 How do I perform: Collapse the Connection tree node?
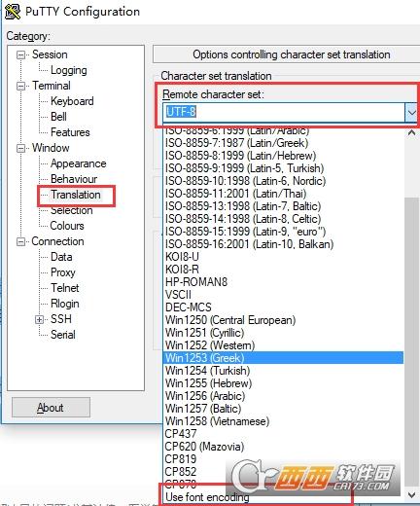[20, 241]
